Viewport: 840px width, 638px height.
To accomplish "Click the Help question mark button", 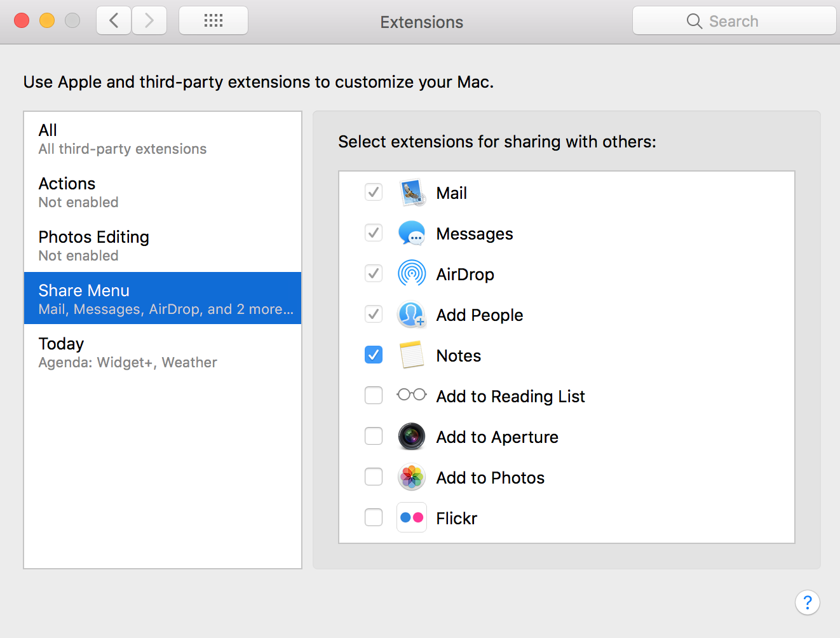I will (x=808, y=602).
